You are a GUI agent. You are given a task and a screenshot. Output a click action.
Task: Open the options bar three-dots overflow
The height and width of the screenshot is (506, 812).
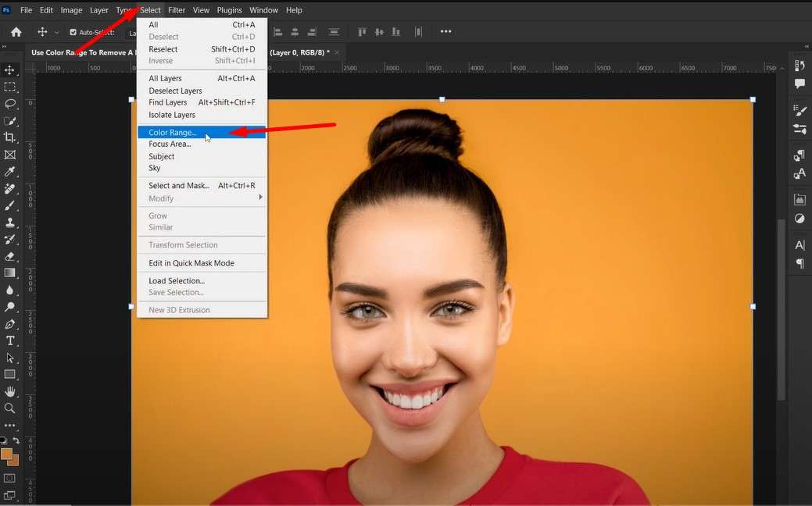446,31
